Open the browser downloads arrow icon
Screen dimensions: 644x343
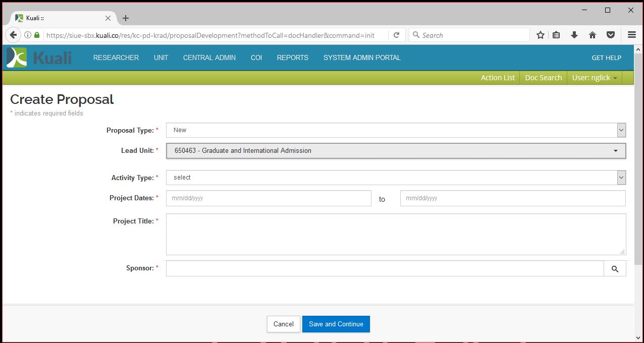pyautogui.click(x=574, y=35)
